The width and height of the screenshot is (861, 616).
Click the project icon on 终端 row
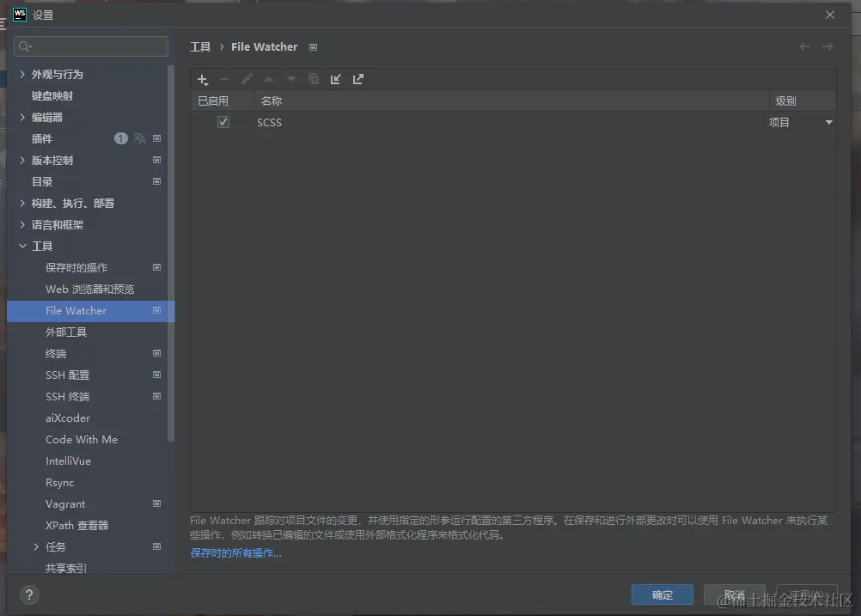[156, 354]
